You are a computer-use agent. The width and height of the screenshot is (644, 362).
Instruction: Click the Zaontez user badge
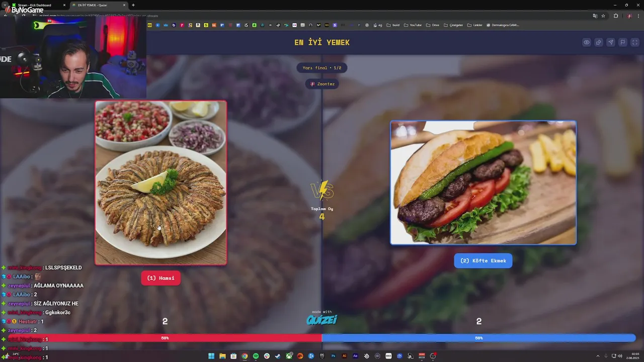322,84
